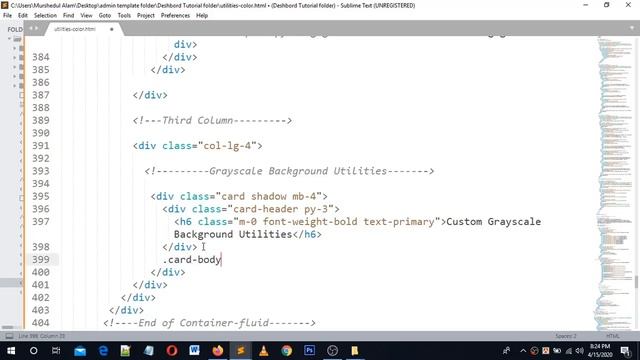
Task: Open the Project menu
Action: click(146, 16)
